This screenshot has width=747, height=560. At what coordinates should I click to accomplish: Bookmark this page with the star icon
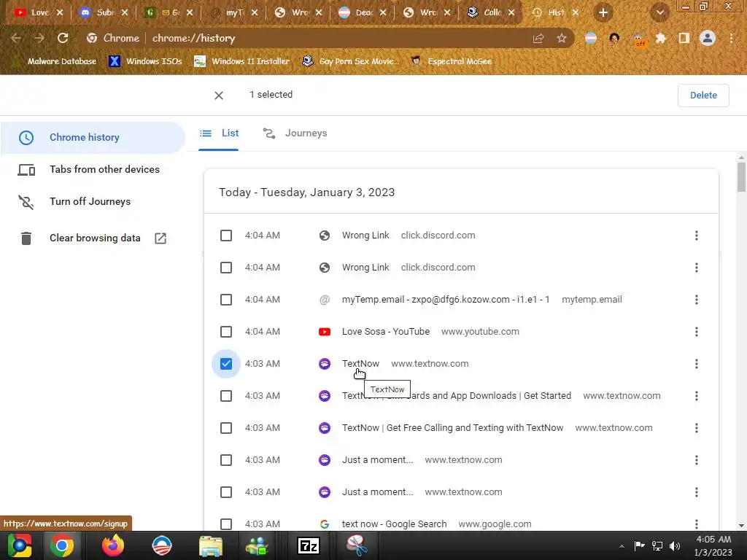pyautogui.click(x=562, y=38)
